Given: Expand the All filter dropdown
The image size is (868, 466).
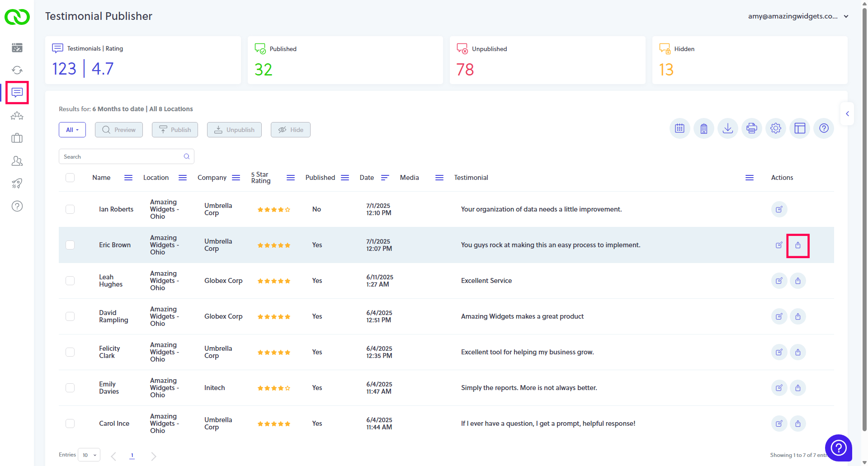Looking at the screenshot, I should 72,130.
